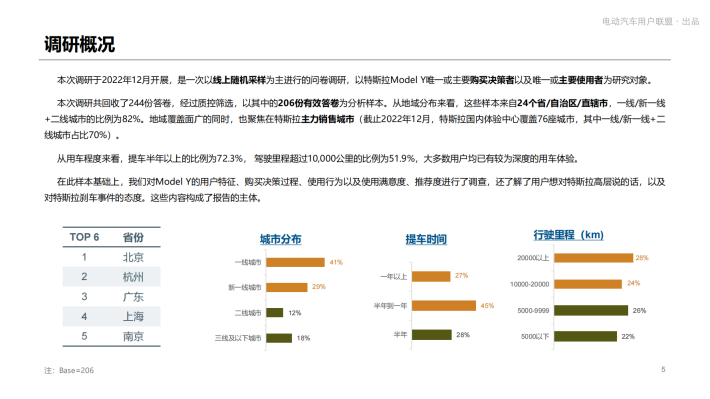
Task: Select the 20000以上 28% bar
Action: [x=593, y=258]
